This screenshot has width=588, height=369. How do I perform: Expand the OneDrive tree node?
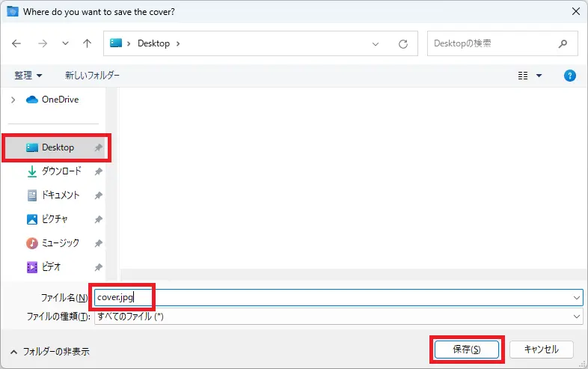pos(13,100)
